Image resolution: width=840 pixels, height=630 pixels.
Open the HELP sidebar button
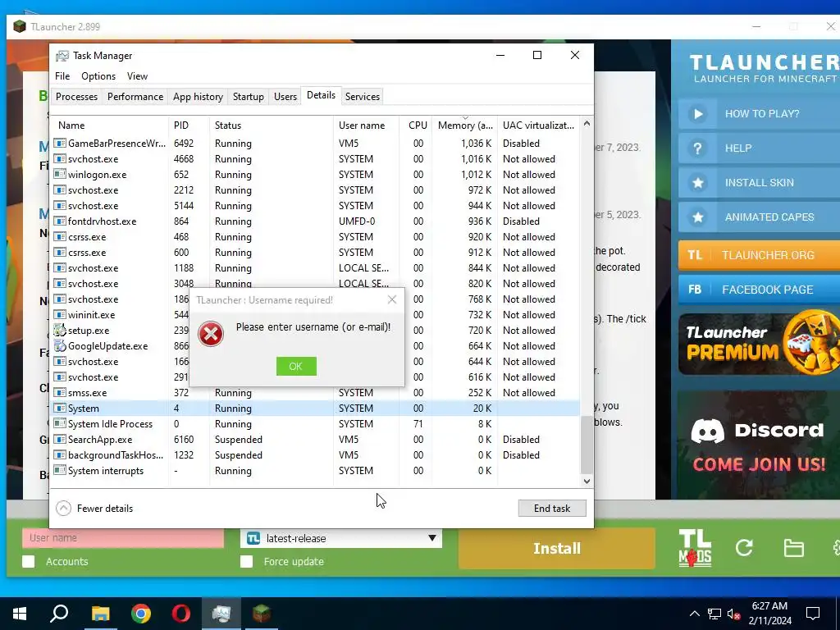point(759,148)
